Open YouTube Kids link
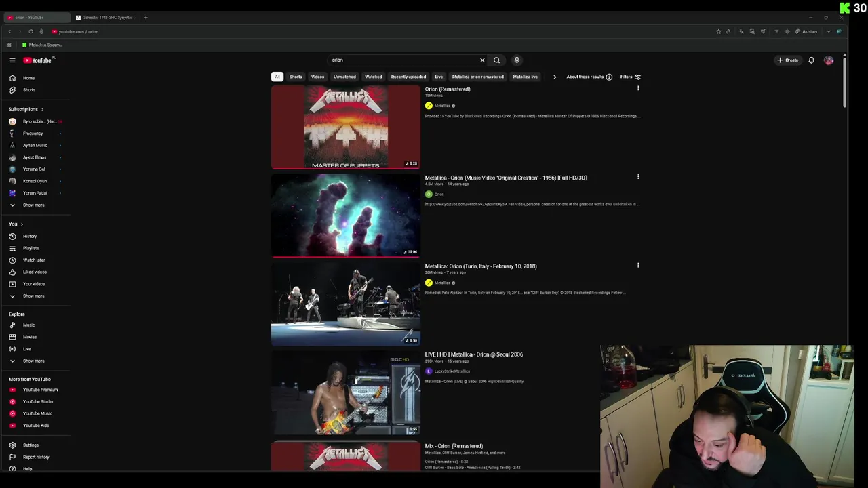The width and height of the screenshot is (868, 488). tap(35, 426)
